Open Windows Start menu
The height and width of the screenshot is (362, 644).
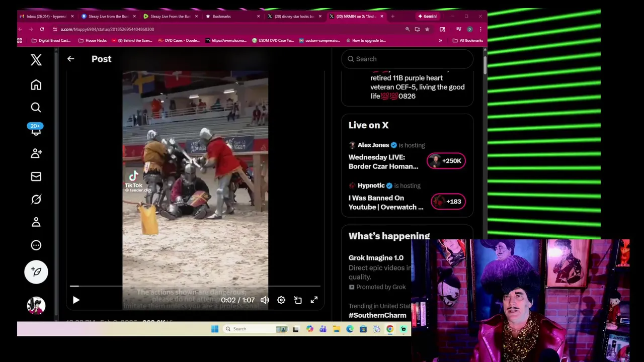pos(215,329)
